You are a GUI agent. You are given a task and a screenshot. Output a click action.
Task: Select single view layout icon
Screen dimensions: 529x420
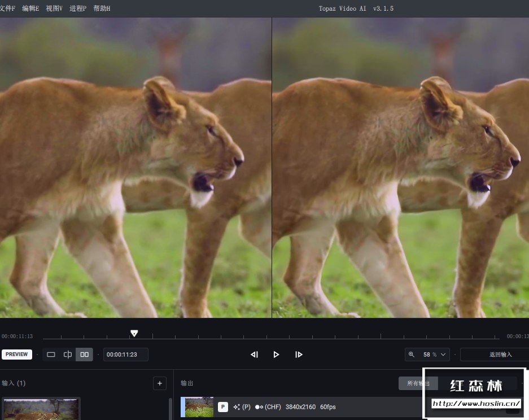(51, 355)
